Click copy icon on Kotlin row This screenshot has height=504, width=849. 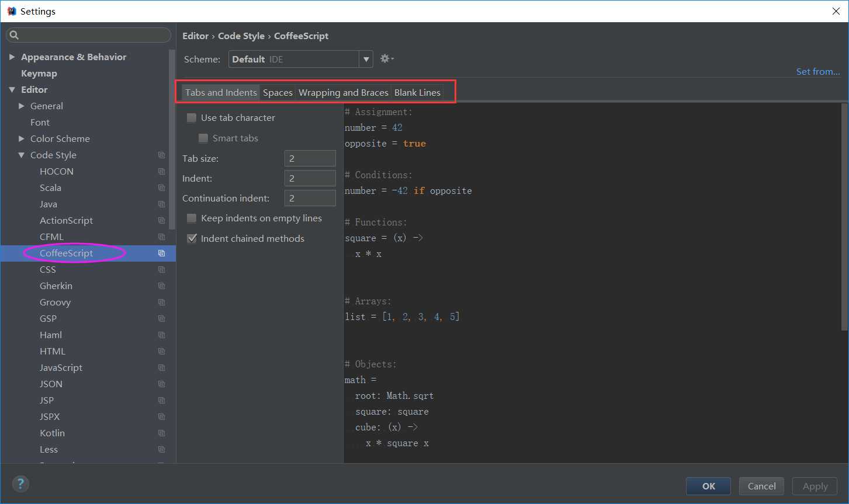click(162, 433)
